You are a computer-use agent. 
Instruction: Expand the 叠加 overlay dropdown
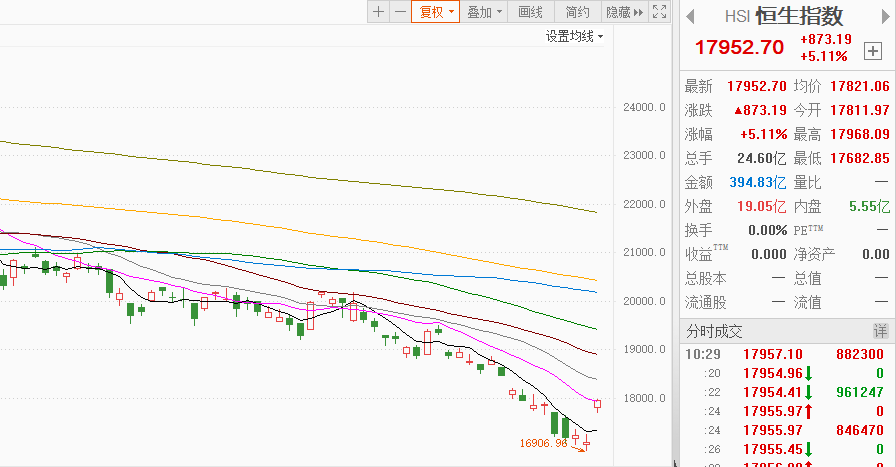coord(486,12)
